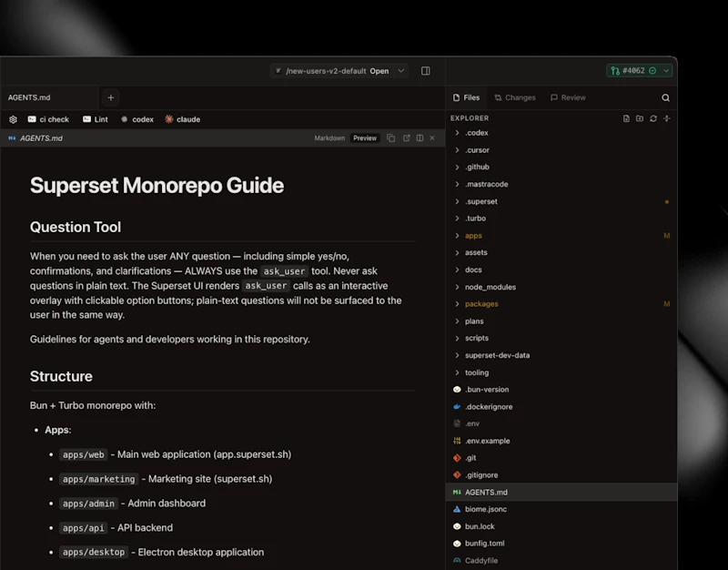Collapse all folders in explorer
This screenshot has width=728, height=570.
click(667, 118)
